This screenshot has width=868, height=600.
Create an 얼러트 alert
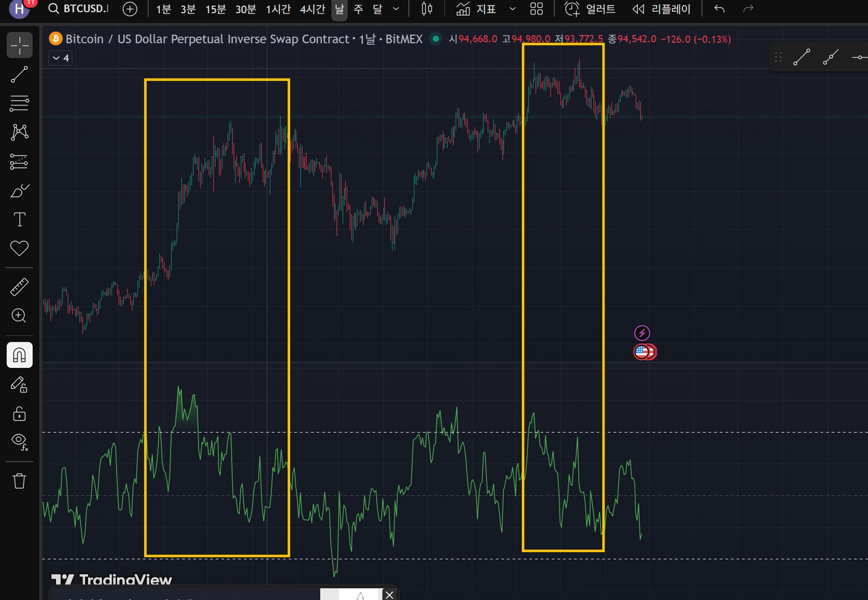tap(590, 9)
